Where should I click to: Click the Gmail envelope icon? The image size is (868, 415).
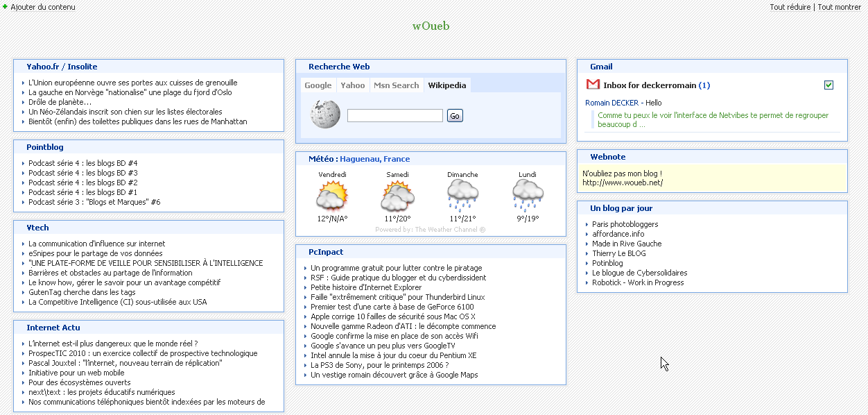tap(593, 85)
